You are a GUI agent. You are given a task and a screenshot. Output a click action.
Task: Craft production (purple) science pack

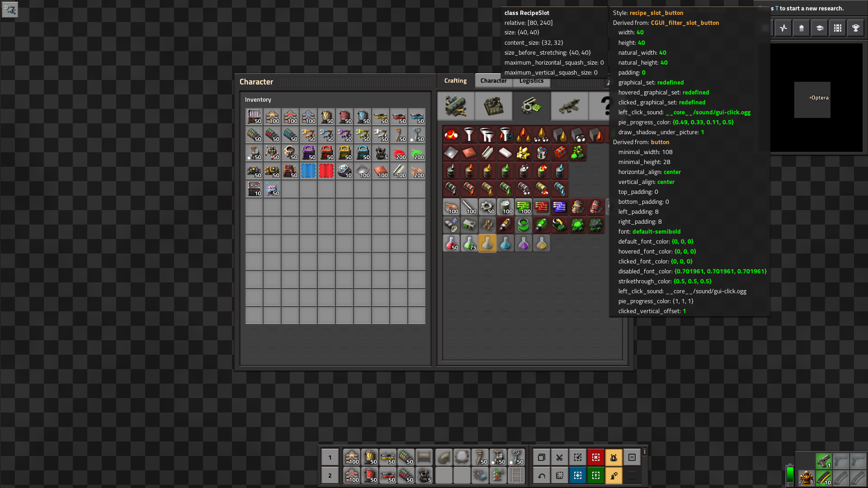[x=524, y=243]
